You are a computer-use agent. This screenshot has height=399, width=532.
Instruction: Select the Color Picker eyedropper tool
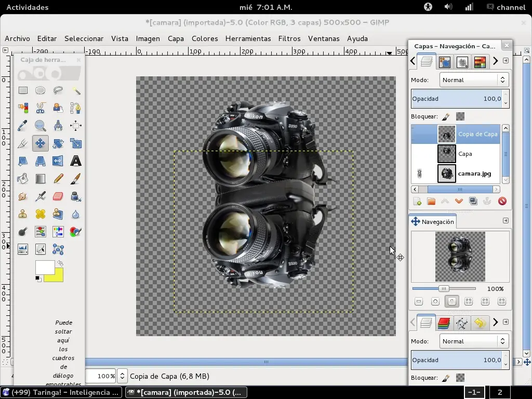pyautogui.click(x=23, y=126)
